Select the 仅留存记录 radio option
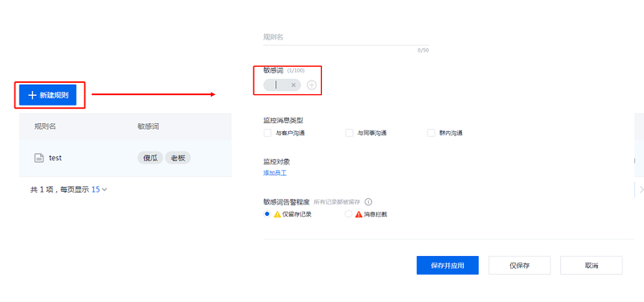Image resolution: width=644 pixels, height=302 pixels. [267, 213]
